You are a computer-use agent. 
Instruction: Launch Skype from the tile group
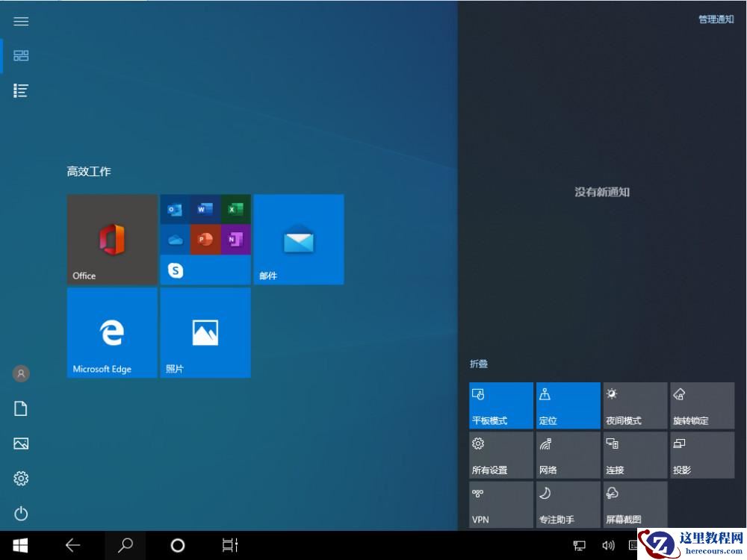click(x=175, y=270)
